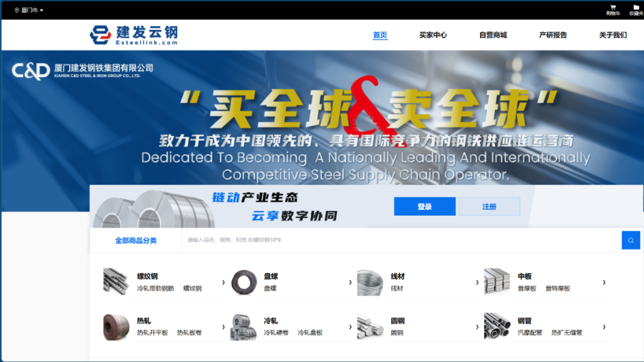Click the blue search magnifier button
Viewport: 644px width, 362px height.
click(630, 240)
